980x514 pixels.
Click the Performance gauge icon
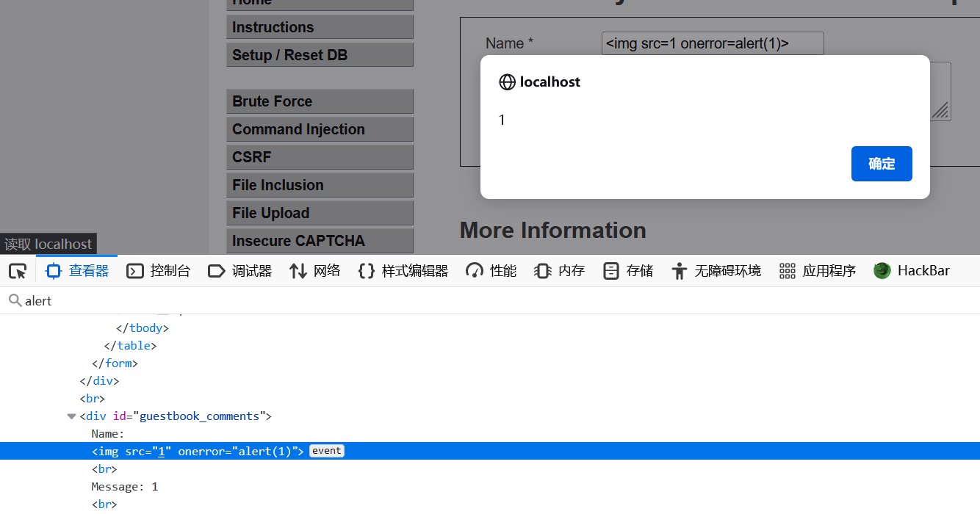coord(475,271)
